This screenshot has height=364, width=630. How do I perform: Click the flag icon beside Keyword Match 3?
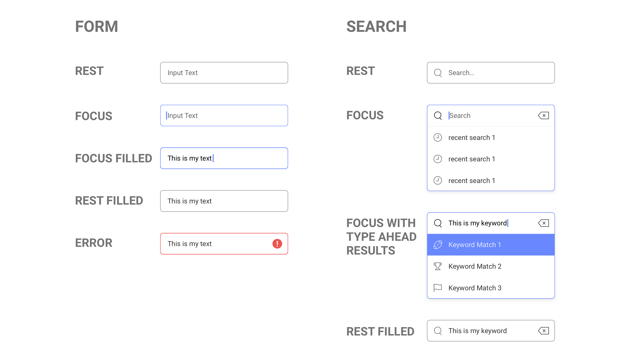pos(438,288)
